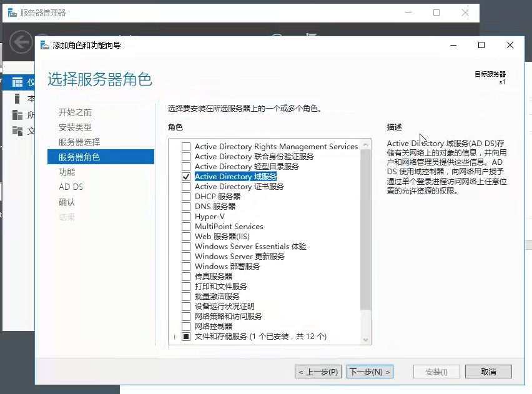This screenshot has width=532, height=394.
Task: Check 网络策略和访问服务 role box
Action: [x=186, y=317]
